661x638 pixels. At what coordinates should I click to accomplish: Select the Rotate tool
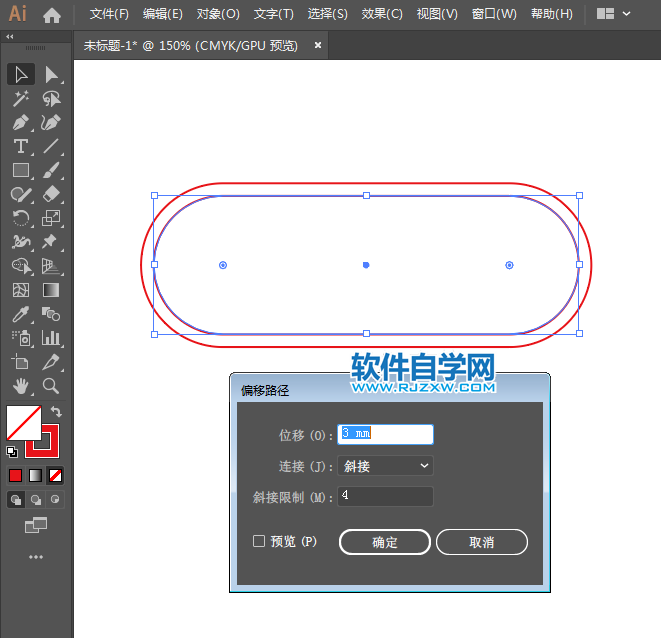tap(21, 218)
